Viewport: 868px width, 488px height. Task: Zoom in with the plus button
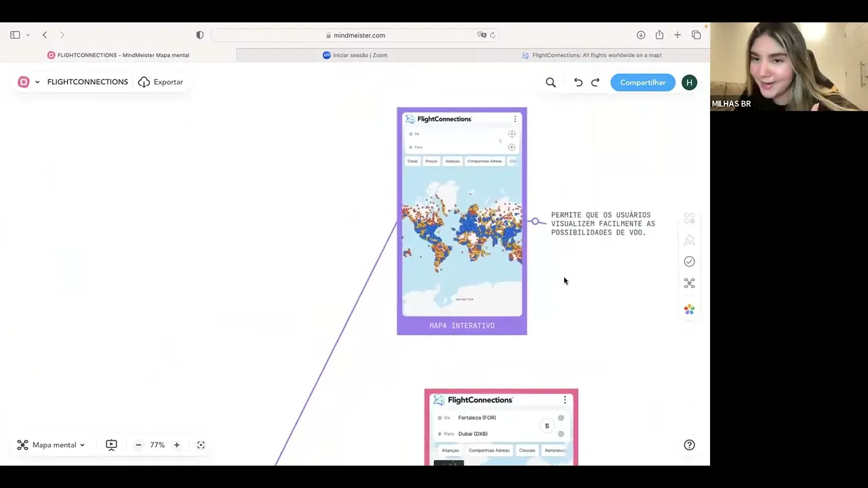(x=176, y=445)
